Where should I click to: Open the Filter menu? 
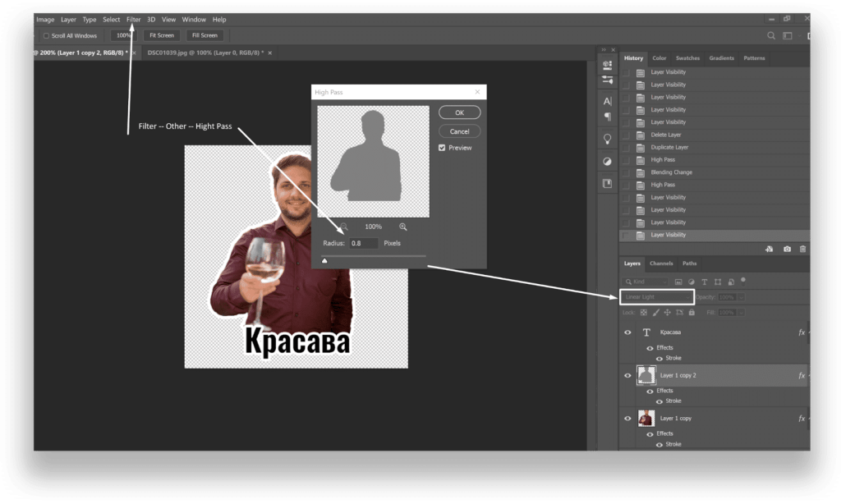coord(133,19)
